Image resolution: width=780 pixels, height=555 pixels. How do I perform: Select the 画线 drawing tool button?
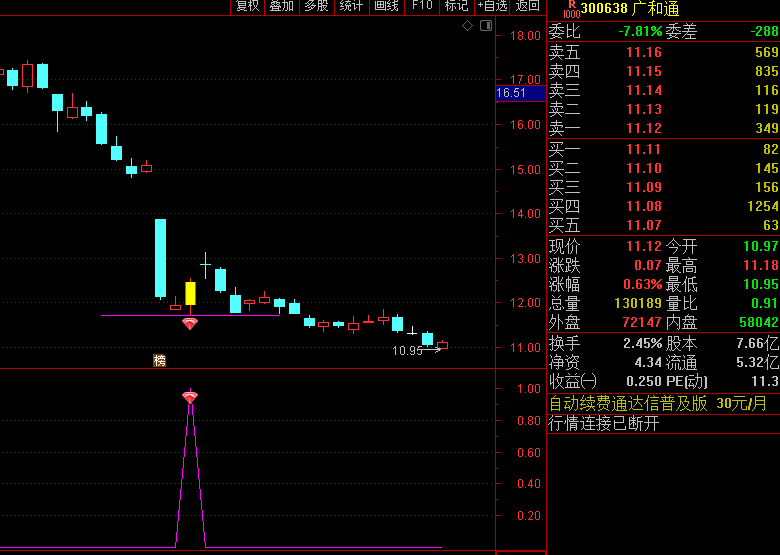(387, 6)
